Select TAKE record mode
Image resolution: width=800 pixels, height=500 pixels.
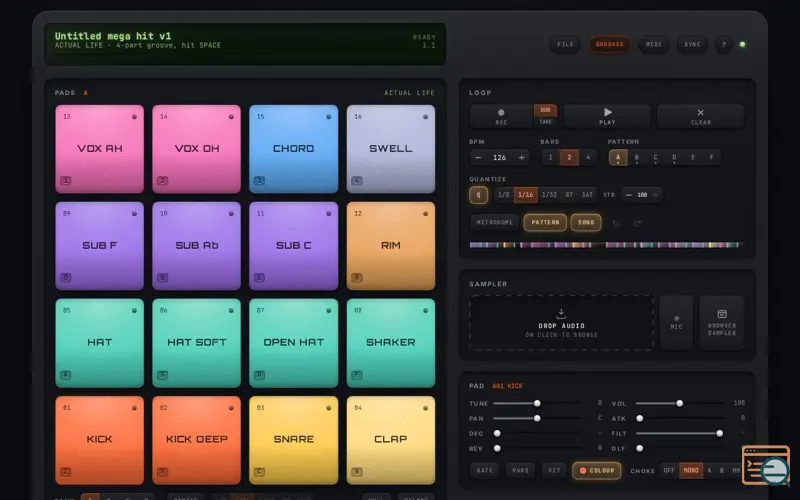pos(545,122)
